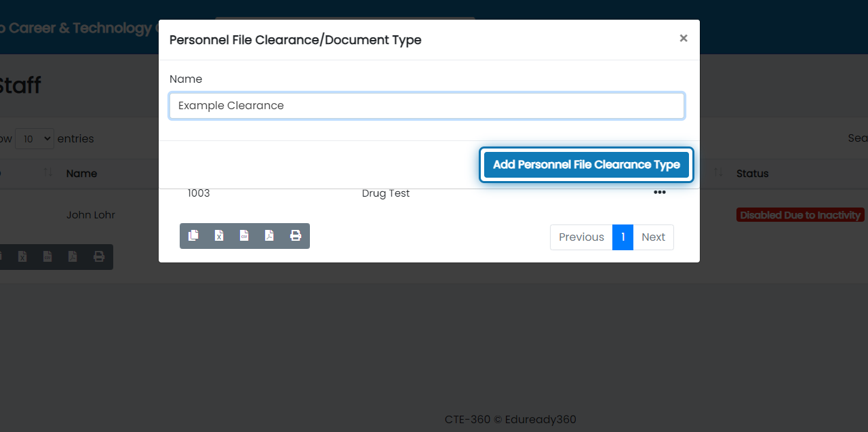Image resolution: width=868 pixels, height=432 pixels.
Task: Click the print icon under the Staff table
Action: pos(99,256)
